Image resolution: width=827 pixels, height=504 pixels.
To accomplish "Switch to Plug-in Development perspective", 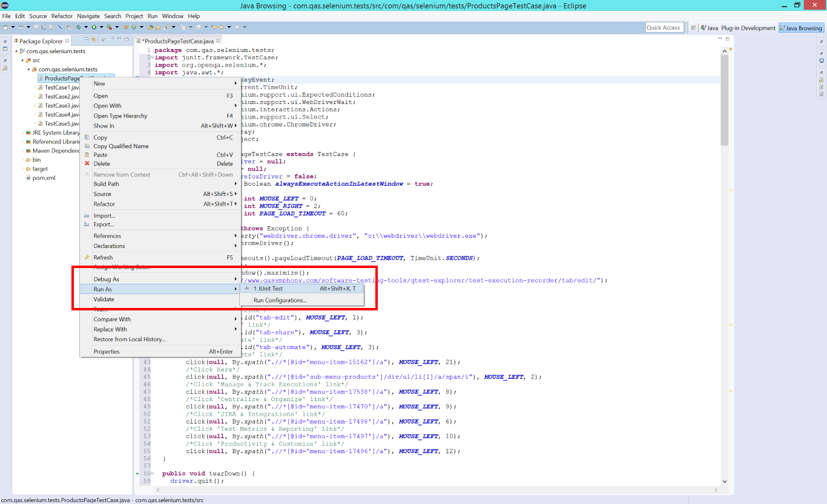I will click(x=748, y=28).
